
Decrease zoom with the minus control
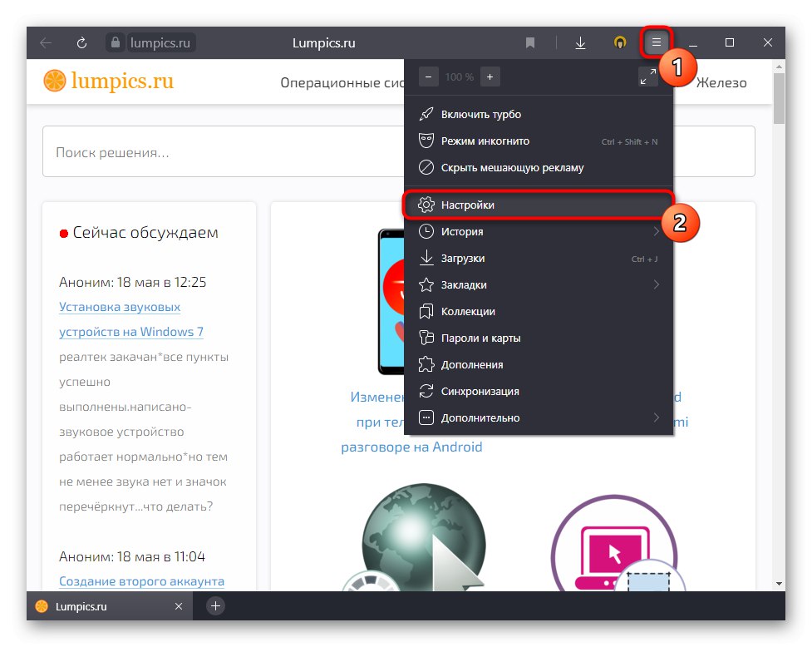click(x=428, y=76)
